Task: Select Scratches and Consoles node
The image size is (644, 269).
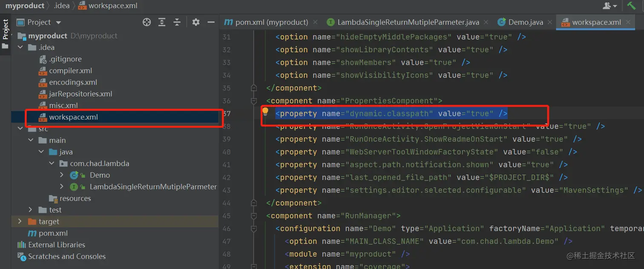Action: point(67,256)
